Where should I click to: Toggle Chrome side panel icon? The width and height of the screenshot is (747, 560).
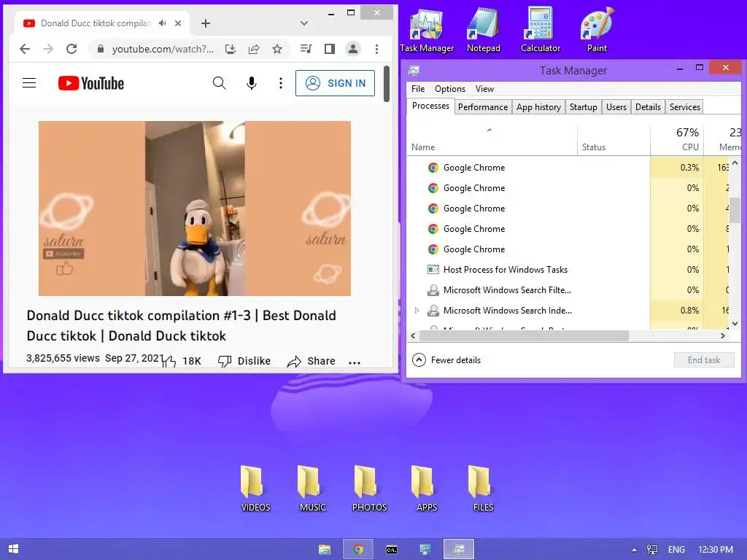[x=330, y=49]
